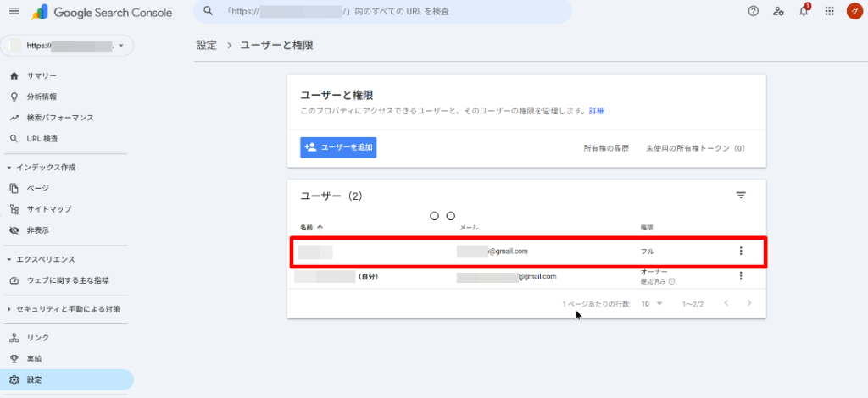The height and width of the screenshot is (398, 868).
Task: Open more options for フル permission user
Action: pos(741,251)
